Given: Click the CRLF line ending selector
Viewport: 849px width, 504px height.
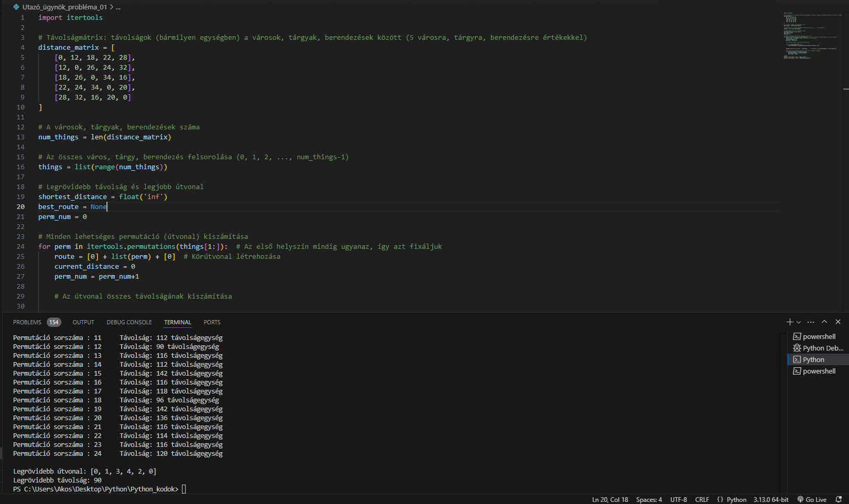Looking at the screenshot, I should click(x=702, y=499).
